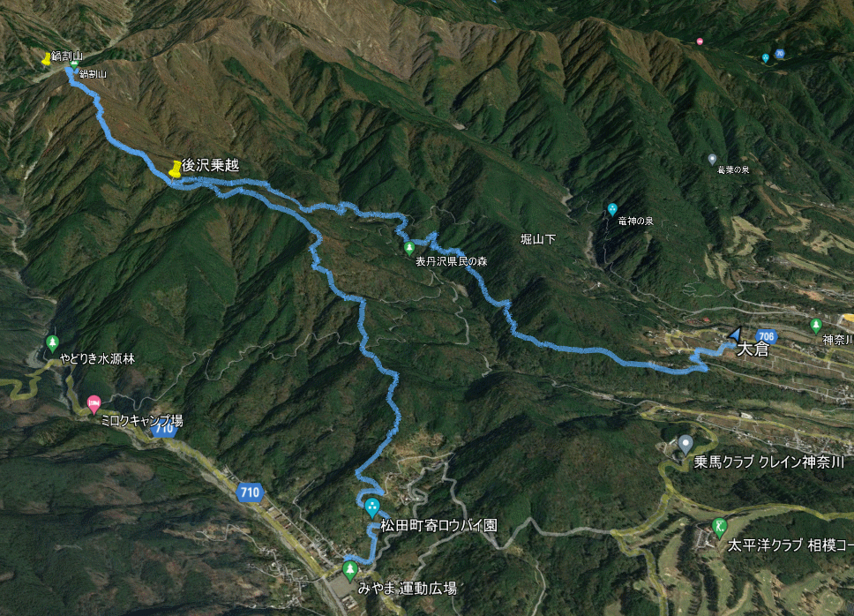The height and width of the screenshot is (616, 854).
Task: Select the 葛葉の泉 gray marker
Action: coord(712,159)
